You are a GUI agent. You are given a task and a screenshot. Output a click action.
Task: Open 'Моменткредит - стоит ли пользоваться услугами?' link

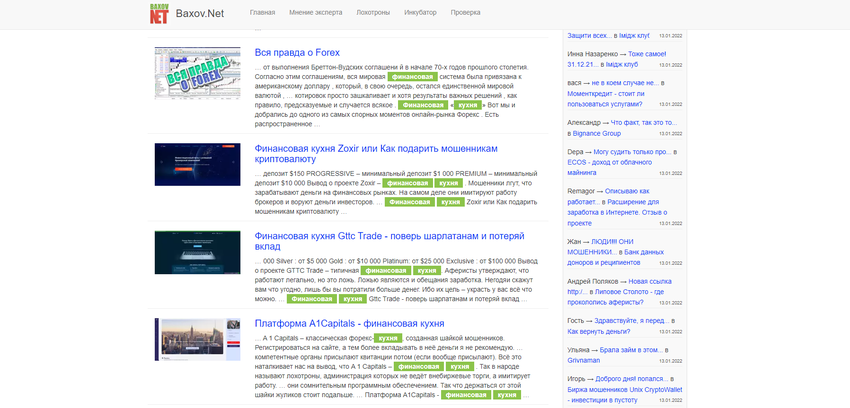click(606, 99)
